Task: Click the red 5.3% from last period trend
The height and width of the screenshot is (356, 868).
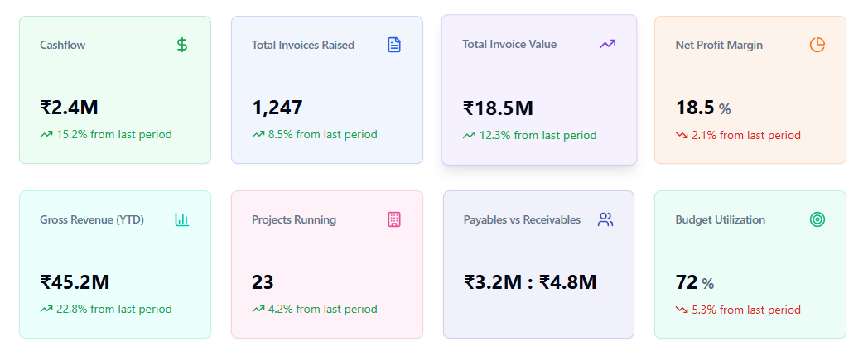Action: click(738, 310)
